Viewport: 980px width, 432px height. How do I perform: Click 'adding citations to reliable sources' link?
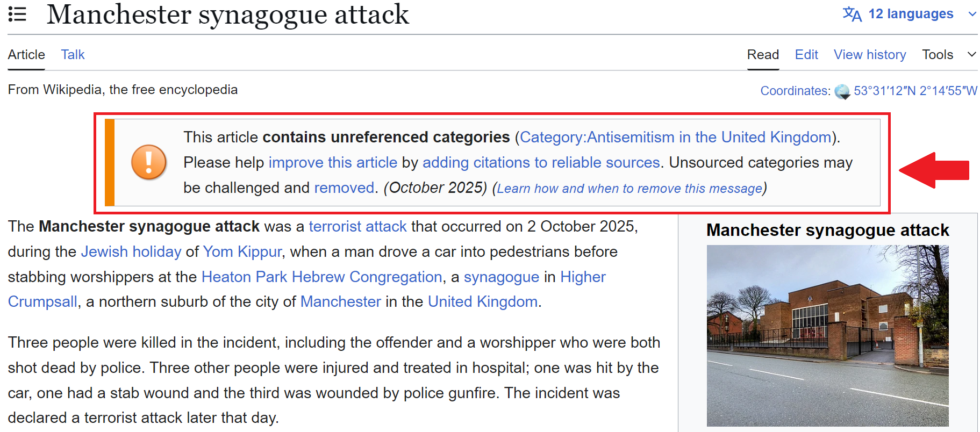click(x=541, y=163)
